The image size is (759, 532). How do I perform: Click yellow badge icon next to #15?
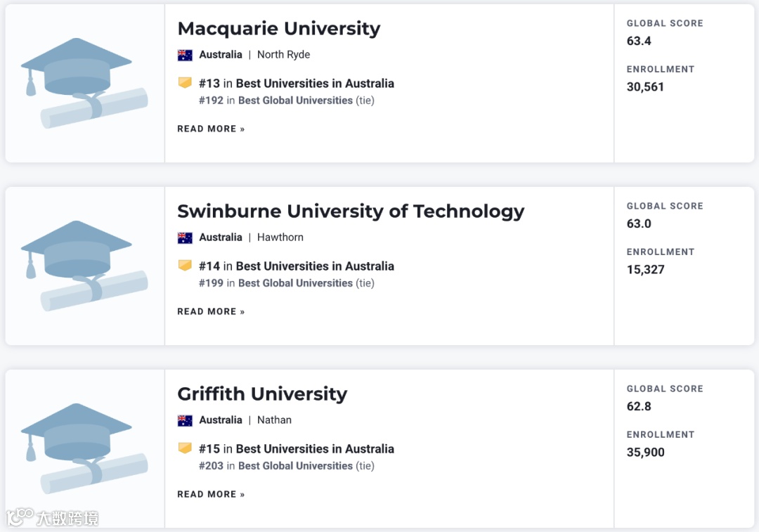point(185,448)
